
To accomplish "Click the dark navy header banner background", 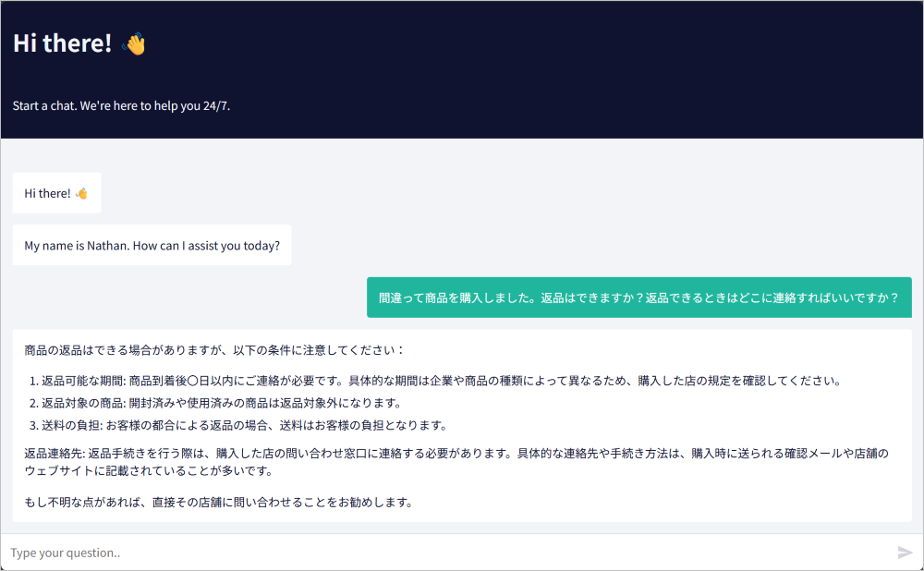I will pos(554,69).
